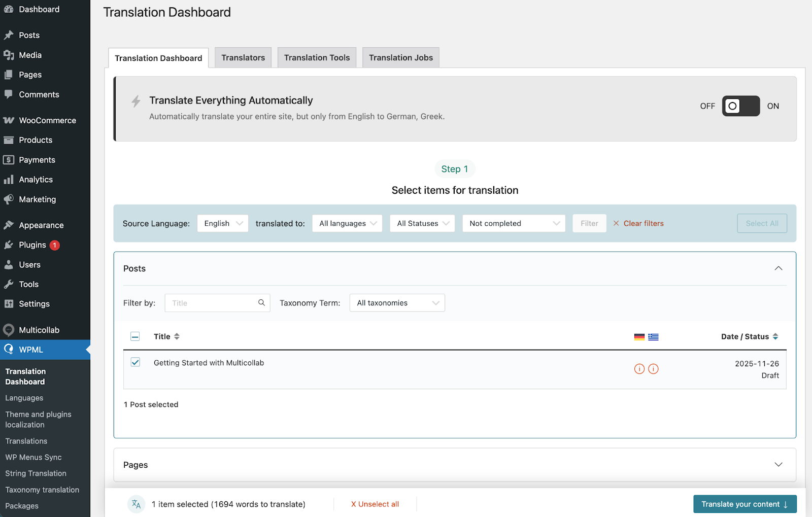The width and height of the screenshot is (812, 517).
Task: Click the Plugins update count badge
Action: coord(54,245)
